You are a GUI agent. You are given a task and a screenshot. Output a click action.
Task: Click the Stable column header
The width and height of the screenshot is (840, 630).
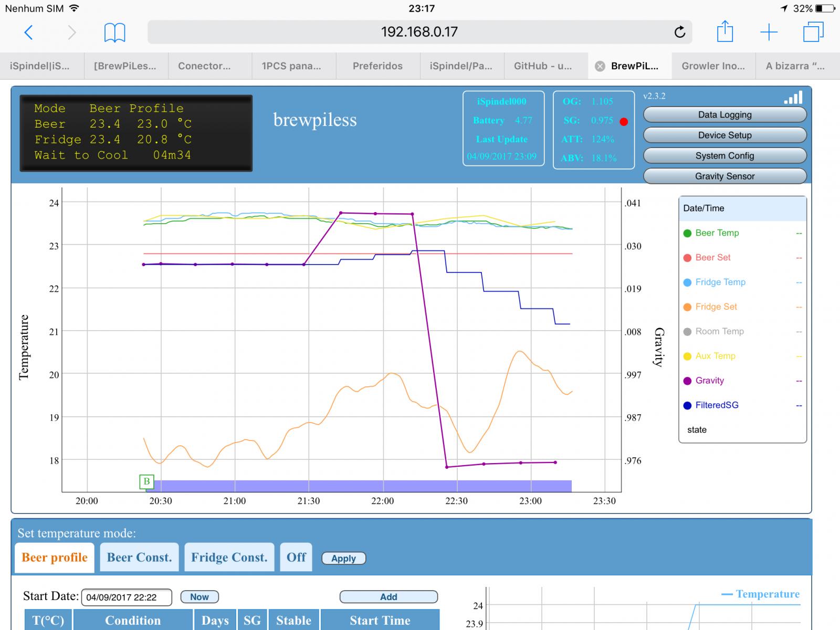(x=294, y=620)
